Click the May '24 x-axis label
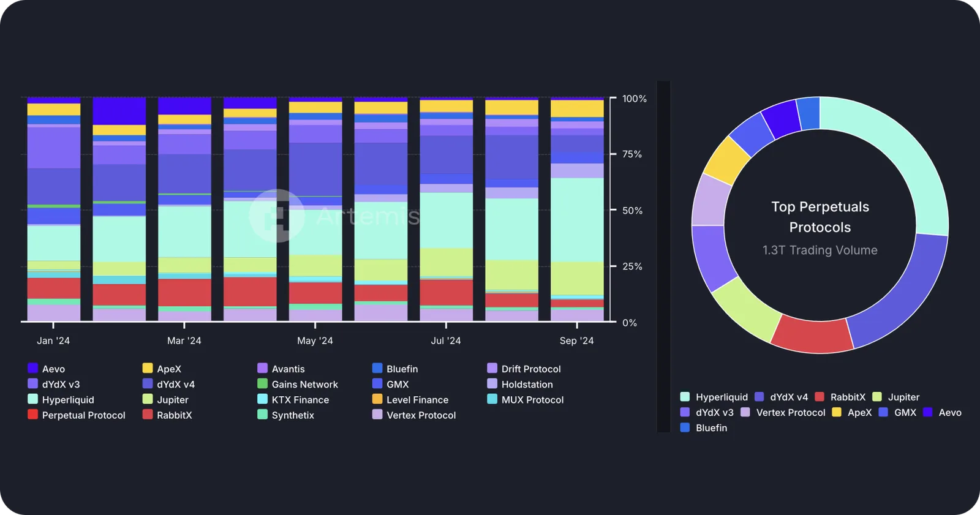This screenshot has width=980, height=515. pyautogui.click(x=315, y=340)
